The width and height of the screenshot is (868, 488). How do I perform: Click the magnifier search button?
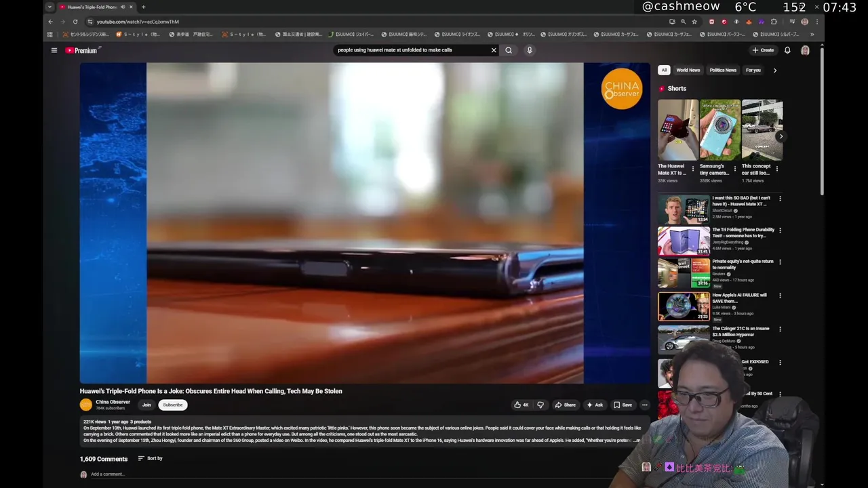[509, 50]
